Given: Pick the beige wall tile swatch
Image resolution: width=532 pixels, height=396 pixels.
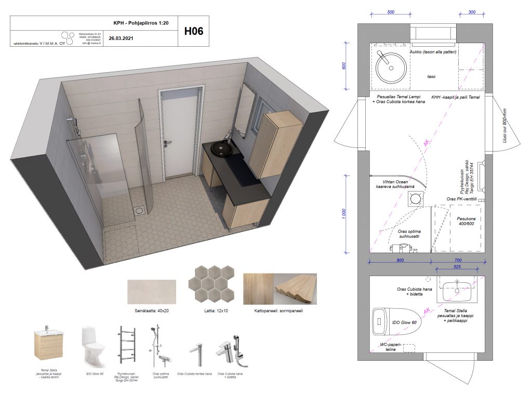Looking at the screenshot, I should point(151,292).
